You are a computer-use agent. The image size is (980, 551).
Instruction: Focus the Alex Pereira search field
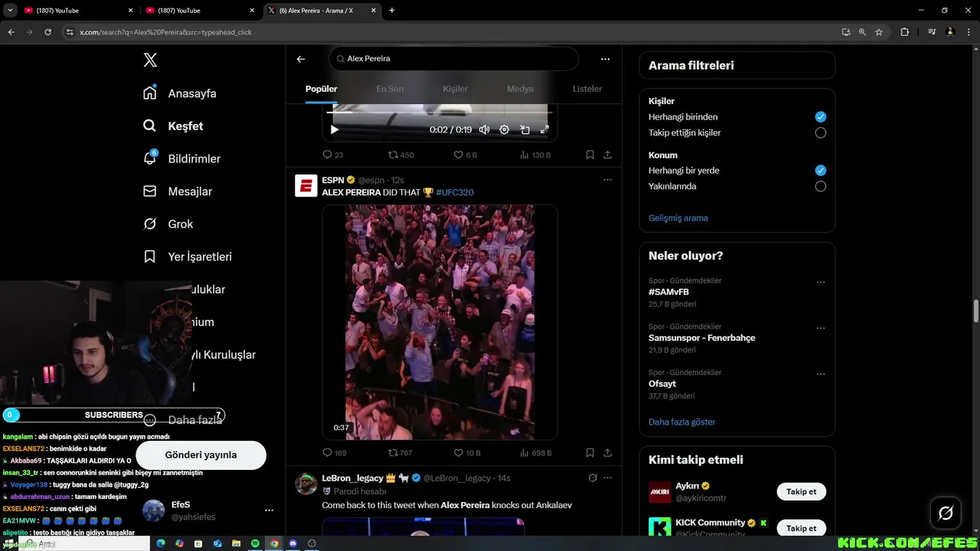[x=453, y=58]
